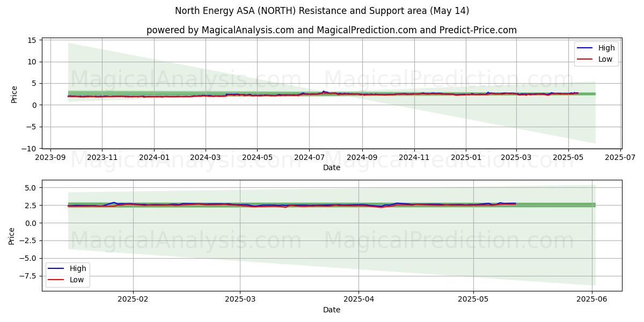Click the '0.0' y-axis tick in lower chart
The width and height of the screenshot is (644, 322).
click(x=30, y=223)
